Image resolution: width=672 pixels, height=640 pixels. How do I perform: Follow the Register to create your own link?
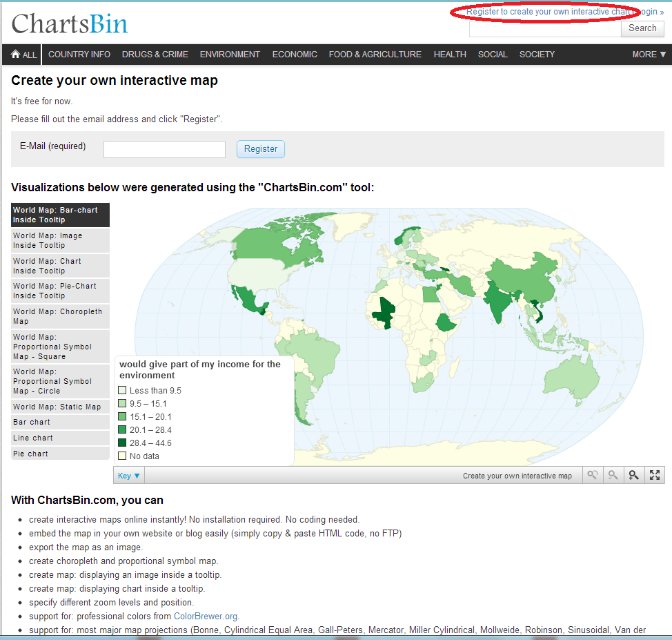pyautogui.click(x=549, y=12)
